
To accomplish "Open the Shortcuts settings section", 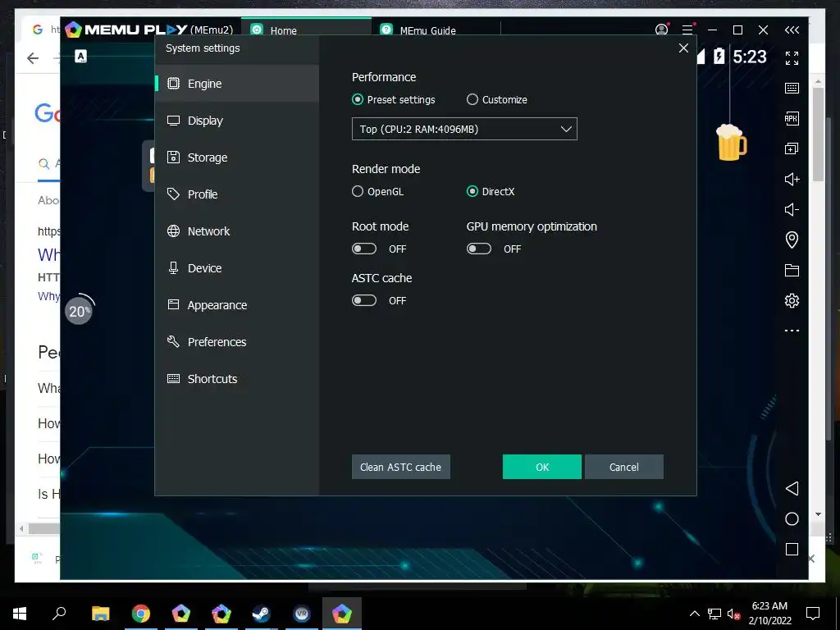I will (x=237, y=379).
